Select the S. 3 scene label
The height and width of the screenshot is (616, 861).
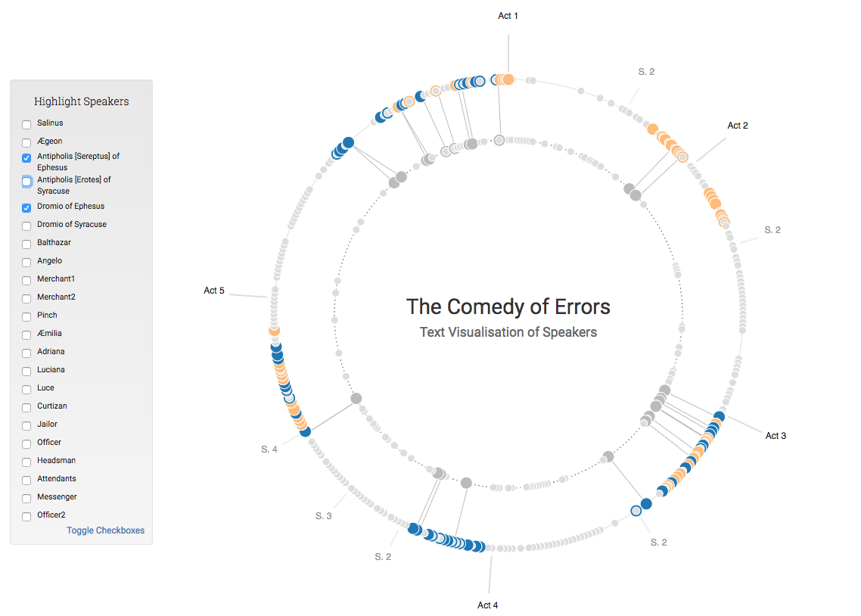(325, 515)
